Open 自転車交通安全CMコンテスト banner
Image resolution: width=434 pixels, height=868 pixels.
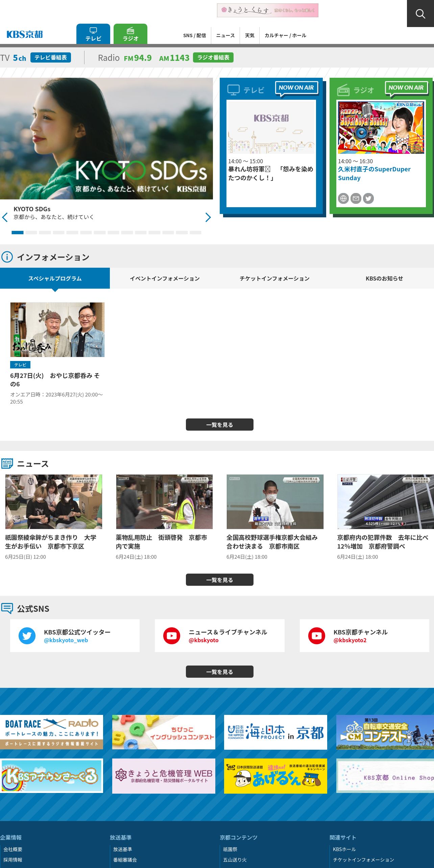385,732
